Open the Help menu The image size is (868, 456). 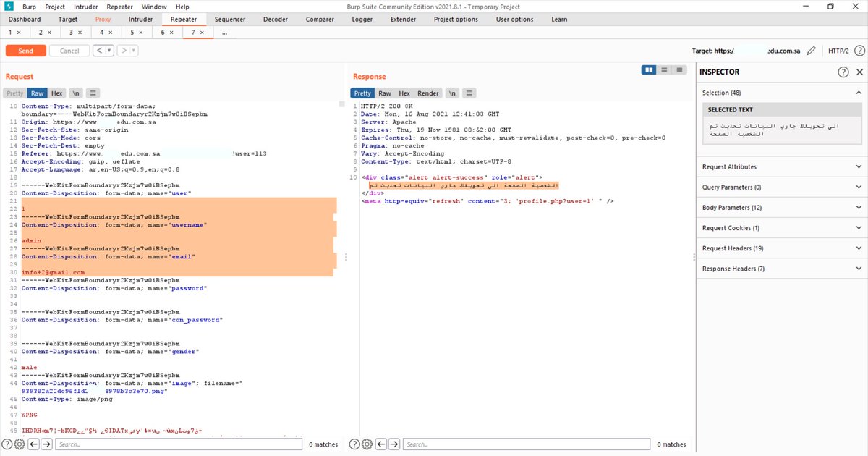click(181, 7)
